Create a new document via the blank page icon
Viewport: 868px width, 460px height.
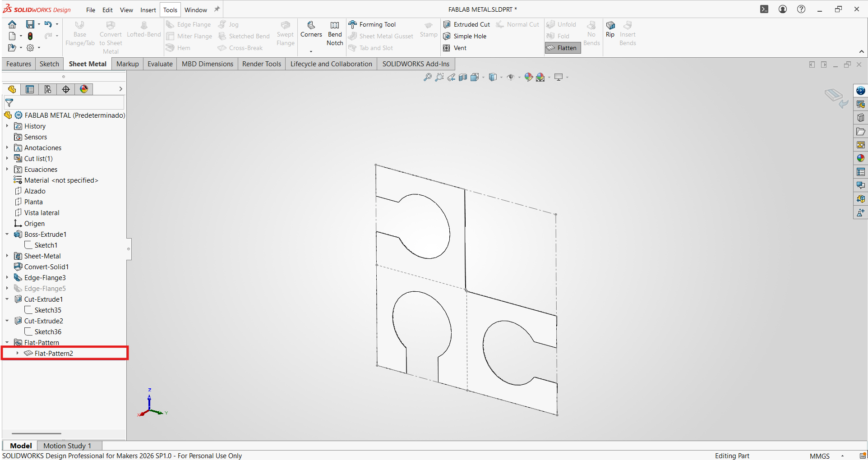[12, 36]
